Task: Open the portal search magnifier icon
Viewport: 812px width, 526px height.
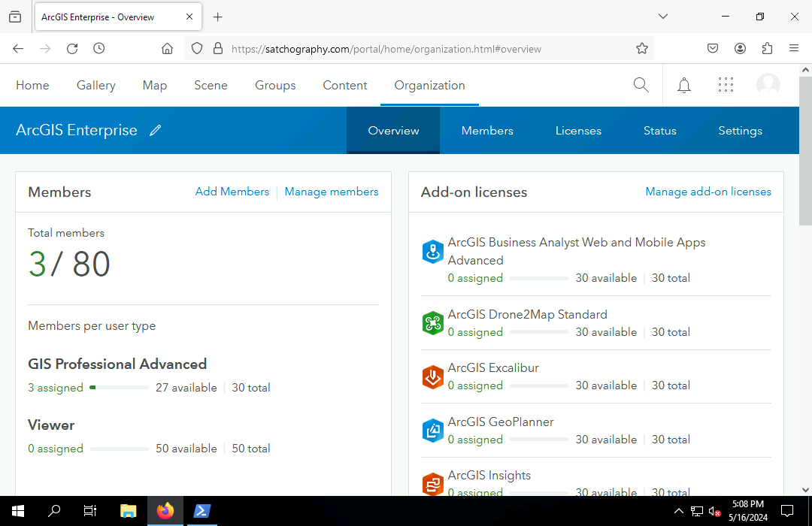Action: (641, 85)
